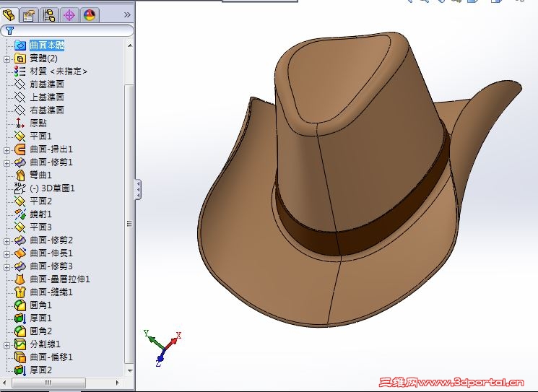Click the 厚面1 thicken icon

[20, 318]
